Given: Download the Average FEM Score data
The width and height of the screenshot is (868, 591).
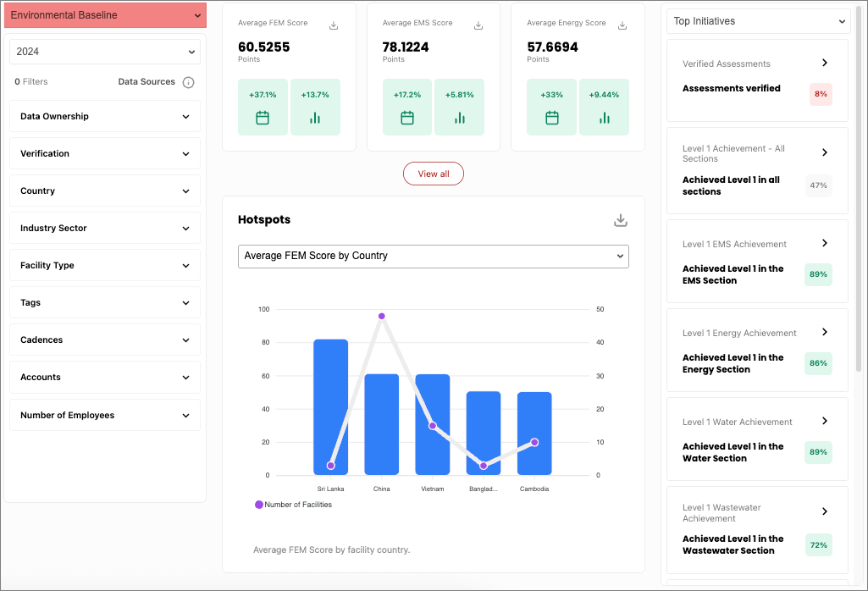Looking at the screenshot, I should 333,25.
